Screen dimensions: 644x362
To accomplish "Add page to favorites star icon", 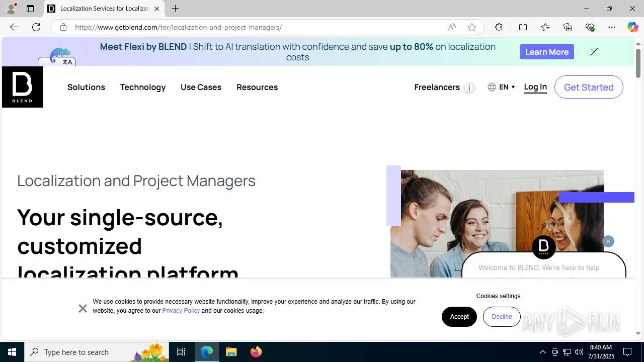I will pos(471,27).
